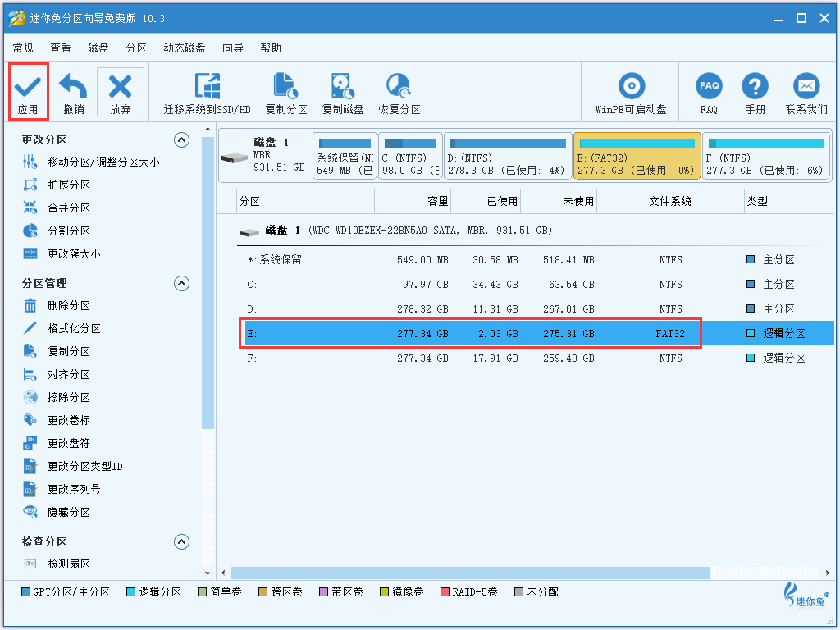Viewport: 840px width, 630px height.
Task: Click 联系我们 mail icon
Action: point(806,85)
